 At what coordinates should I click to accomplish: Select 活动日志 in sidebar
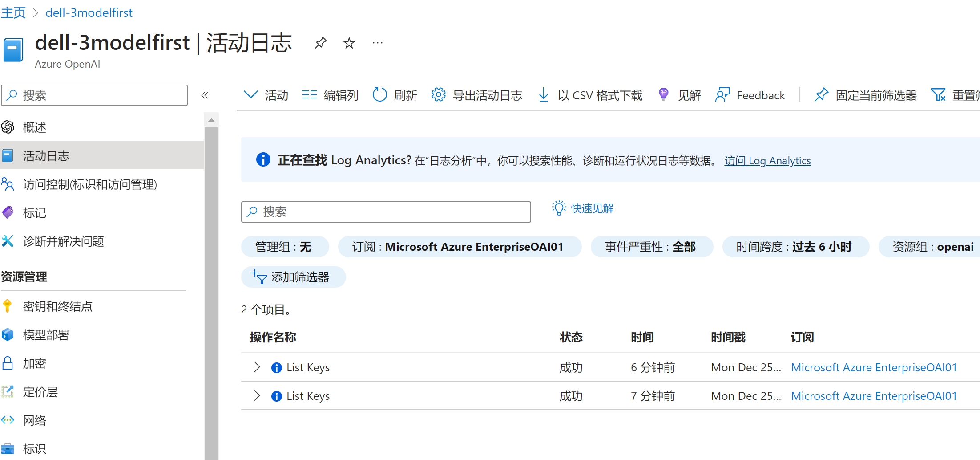click(102, 156)
